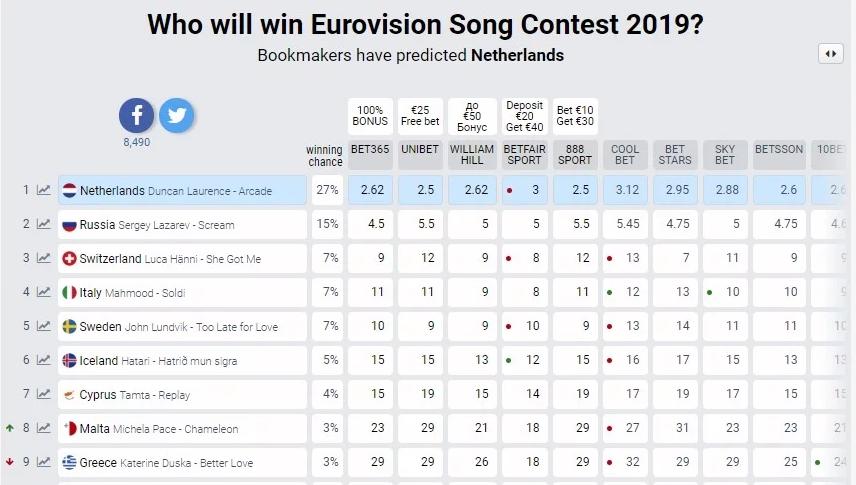Click the Italy flag icon
This screenshot has width=856, height=485.
coord(70,292)
